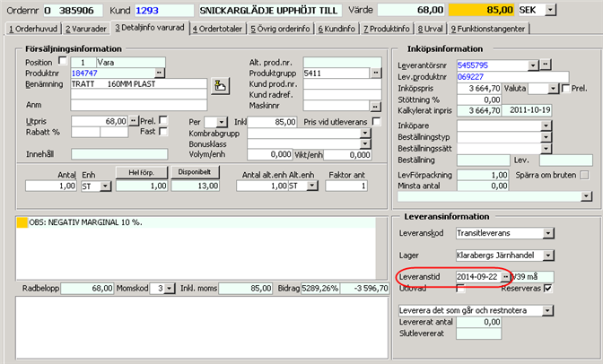Open Leverera det som går och restnotera dropdown
The image size is (603, 364).
(548, 310)
